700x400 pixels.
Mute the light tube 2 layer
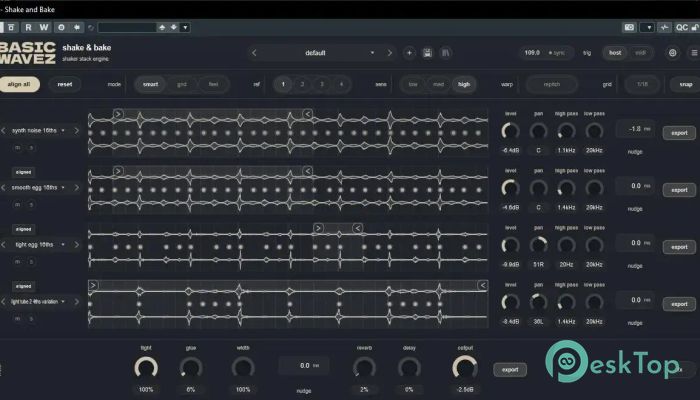(18, 319)
